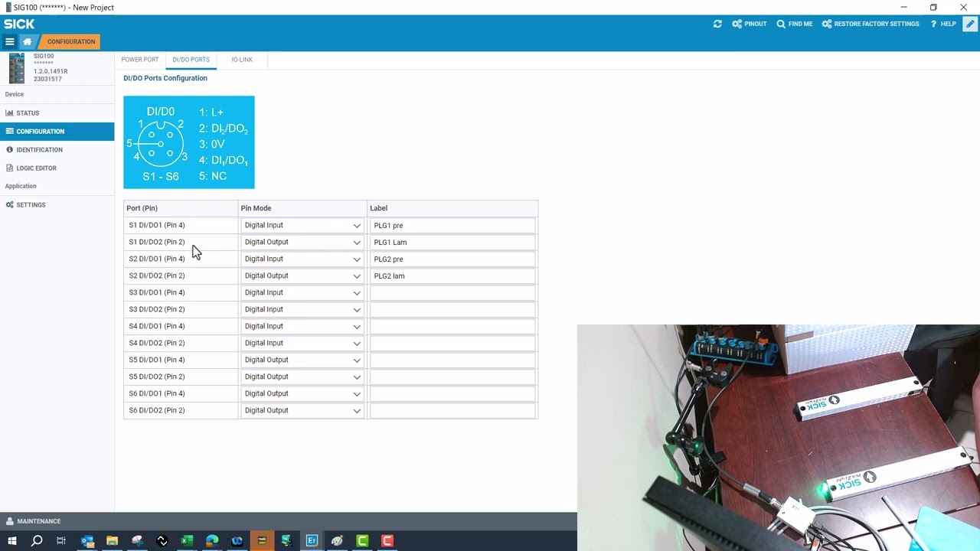
Task: Open Outlook from the taskbar
Action: point(87,541)
